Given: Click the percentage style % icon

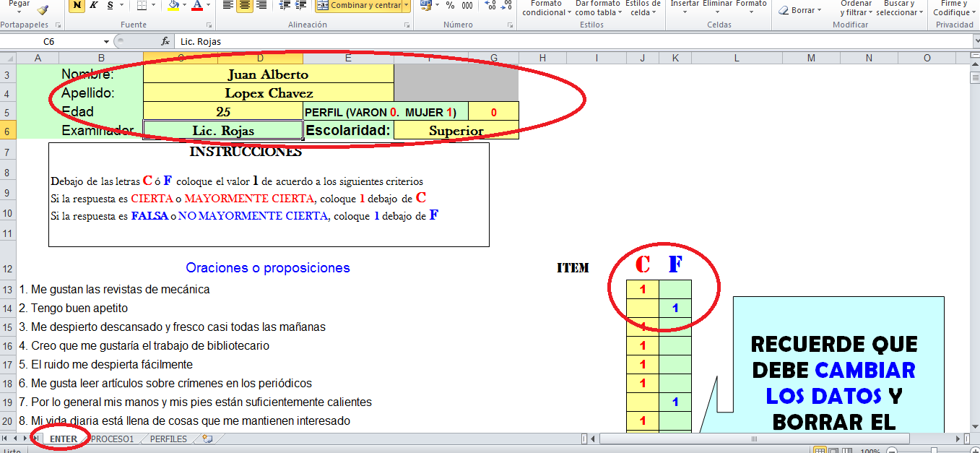Looking at the screenshot, I should click(451, 6).
